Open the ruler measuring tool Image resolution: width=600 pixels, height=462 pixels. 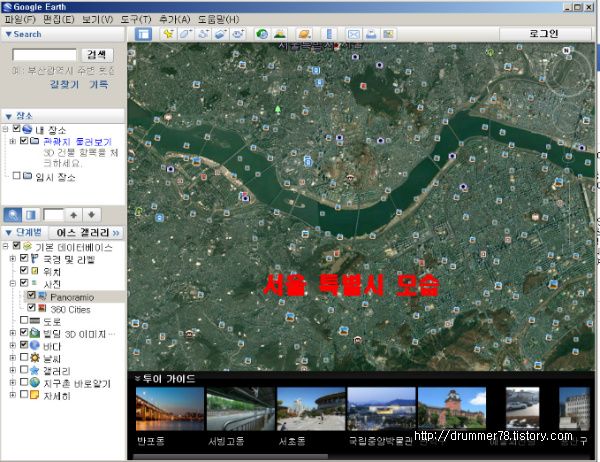pyautogui.click(x=329, y=34)
